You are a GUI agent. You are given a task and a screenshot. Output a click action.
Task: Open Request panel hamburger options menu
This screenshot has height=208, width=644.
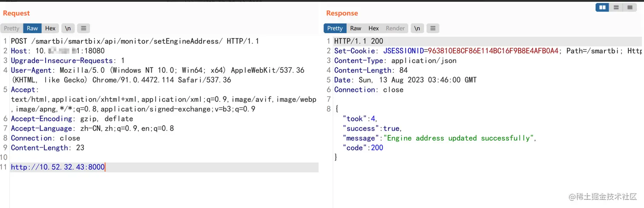click(83, 28)
